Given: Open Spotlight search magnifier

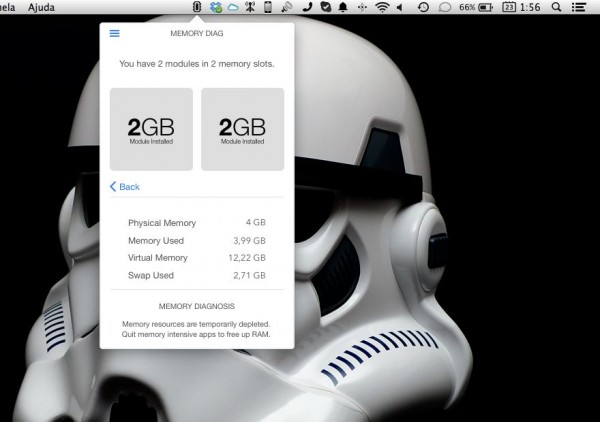Looking at the screenshot, I should [x=556, y=7].
